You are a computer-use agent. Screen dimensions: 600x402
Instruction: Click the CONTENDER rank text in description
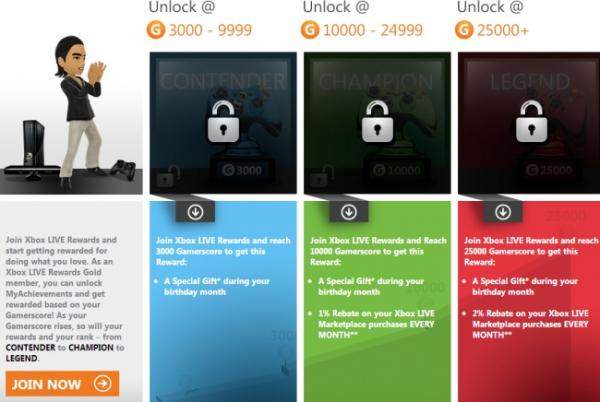click(x=31, y=348)
